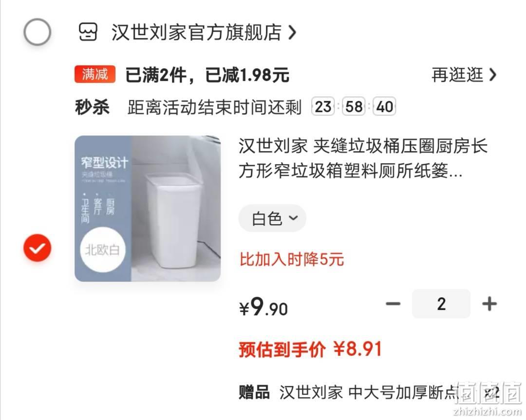Viewport: 526px width, 420px height.
Task: Expand the 白色 color option dropdown
Action: click(x=272, y=218)
